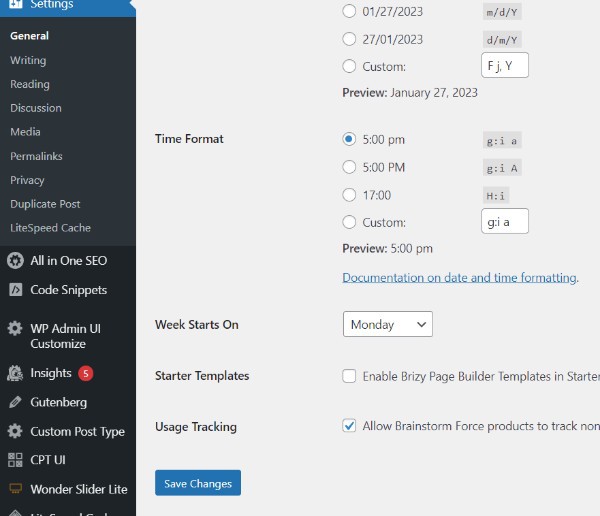Click the Custom Post Type gear icon

(x=15, y=431)
